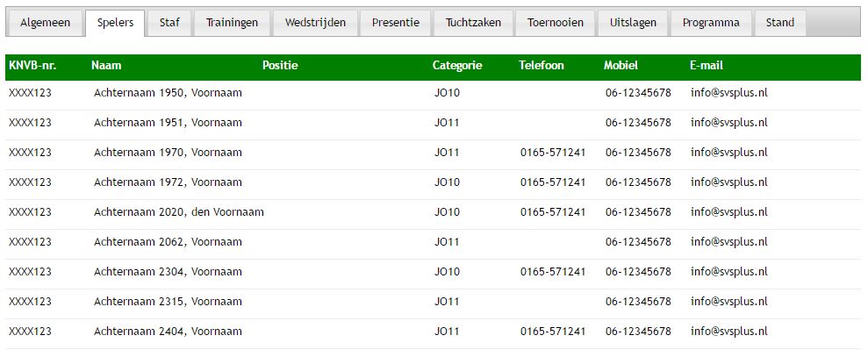Open player Achternaam 2404, Voornaam
This screenshot has height=357, width=868.
[x=168, y=332]
